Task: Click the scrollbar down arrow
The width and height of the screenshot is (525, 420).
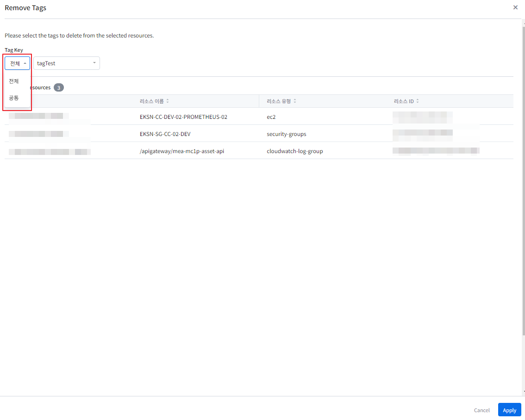Action: click(523, 392)
